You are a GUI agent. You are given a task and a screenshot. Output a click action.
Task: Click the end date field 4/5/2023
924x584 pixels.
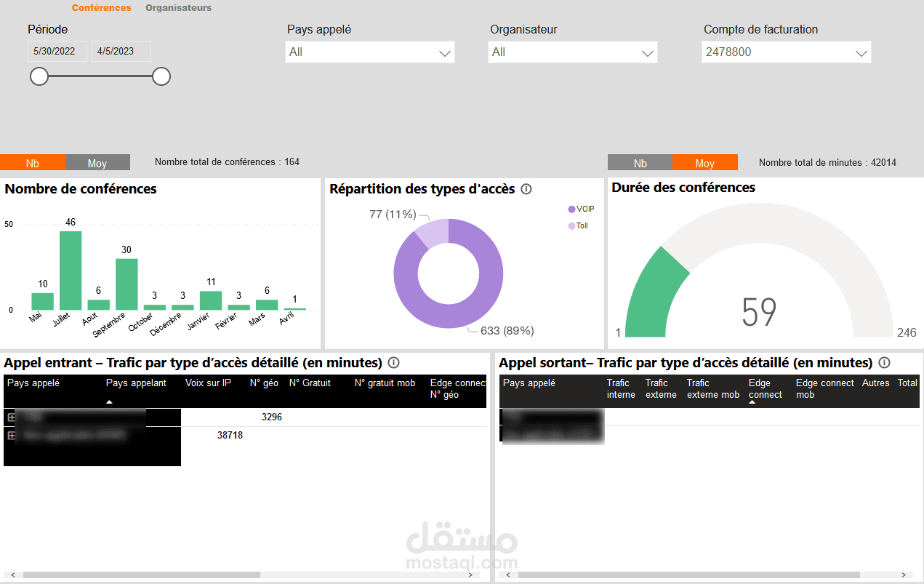tap(121, 52)
